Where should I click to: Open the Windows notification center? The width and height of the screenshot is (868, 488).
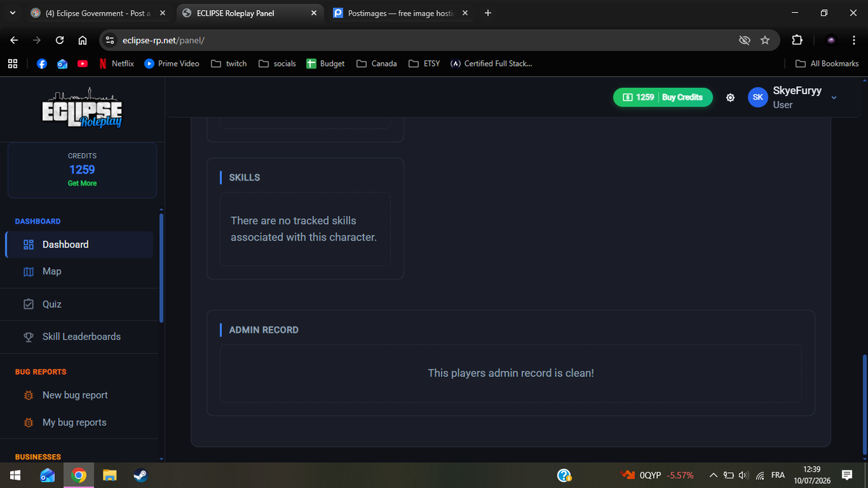pos(847,475)
